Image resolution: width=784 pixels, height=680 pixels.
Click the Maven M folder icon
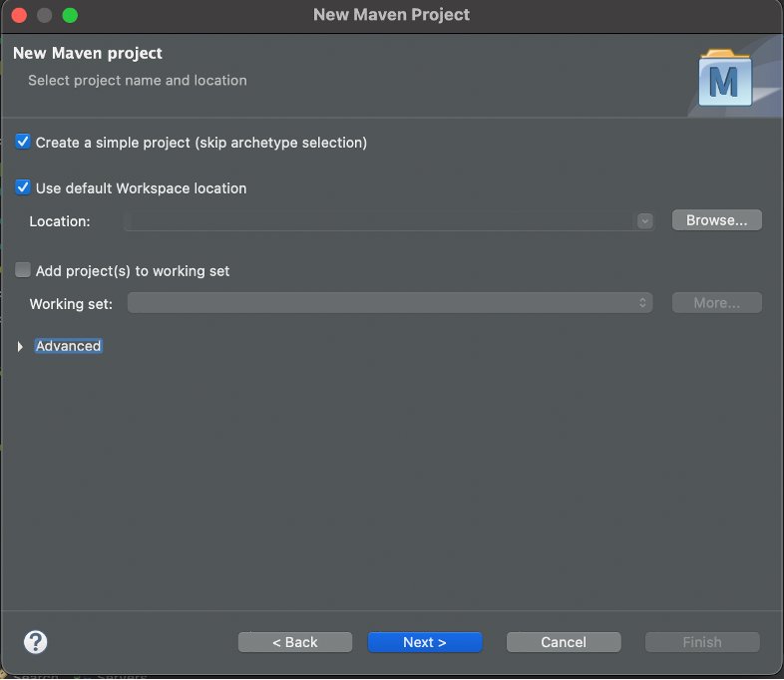tap(725, 78)
